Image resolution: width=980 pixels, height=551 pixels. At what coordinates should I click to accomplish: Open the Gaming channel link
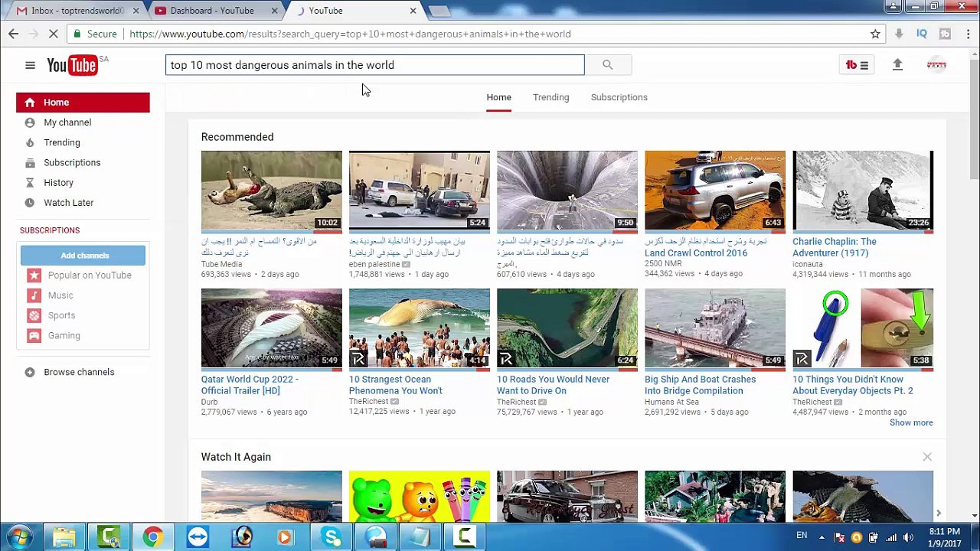(64, 335)
